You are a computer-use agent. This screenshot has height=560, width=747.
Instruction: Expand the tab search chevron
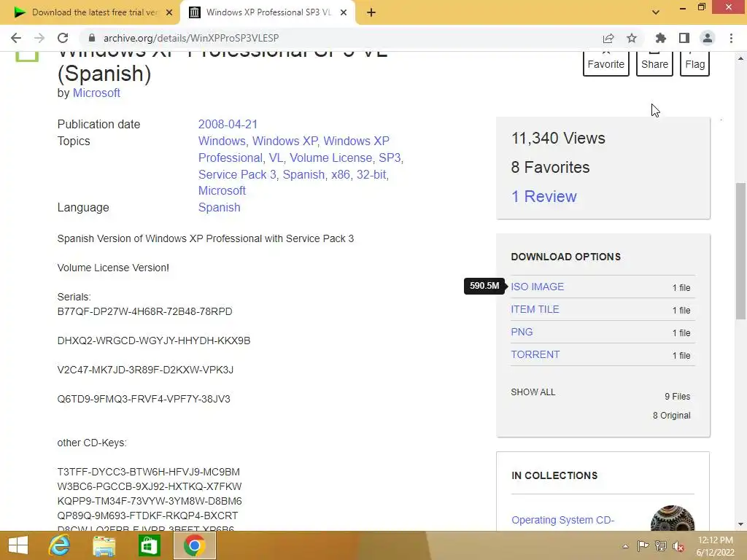(656, 12)
